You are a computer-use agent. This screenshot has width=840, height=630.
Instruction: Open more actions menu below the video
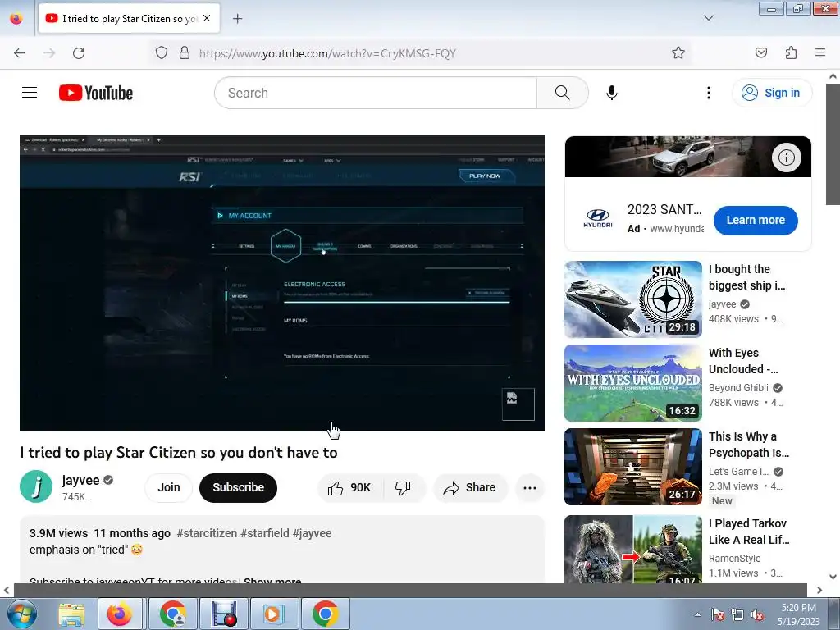pos(530,487)
